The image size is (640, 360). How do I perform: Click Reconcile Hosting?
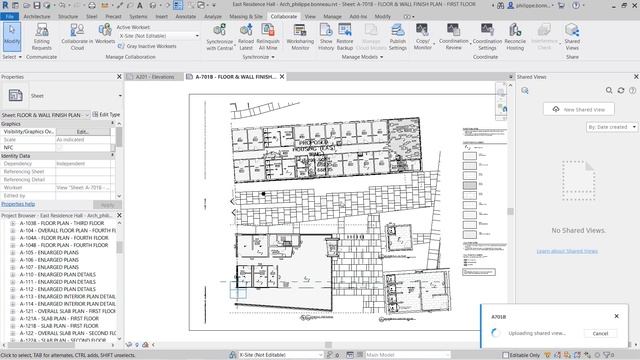point(515,37)
